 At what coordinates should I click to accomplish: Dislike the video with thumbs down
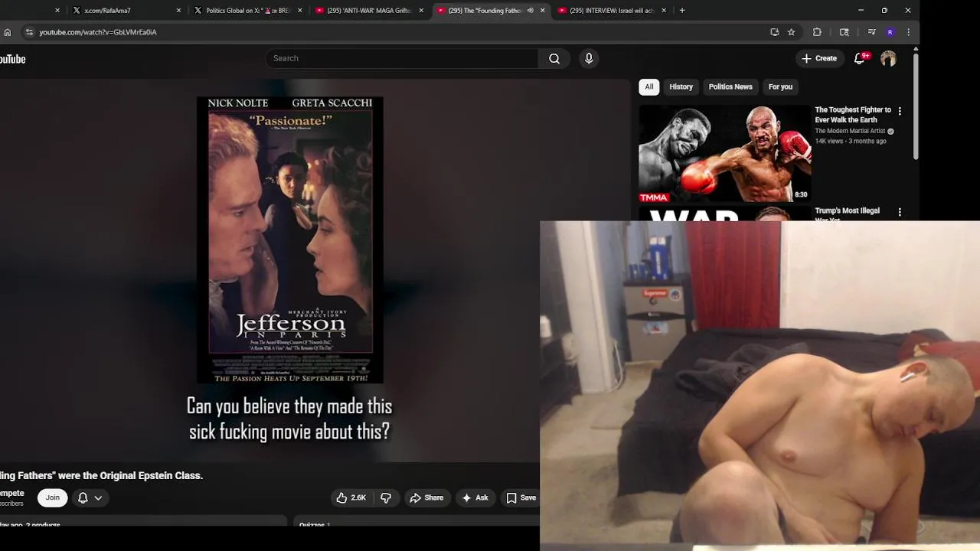386,497
